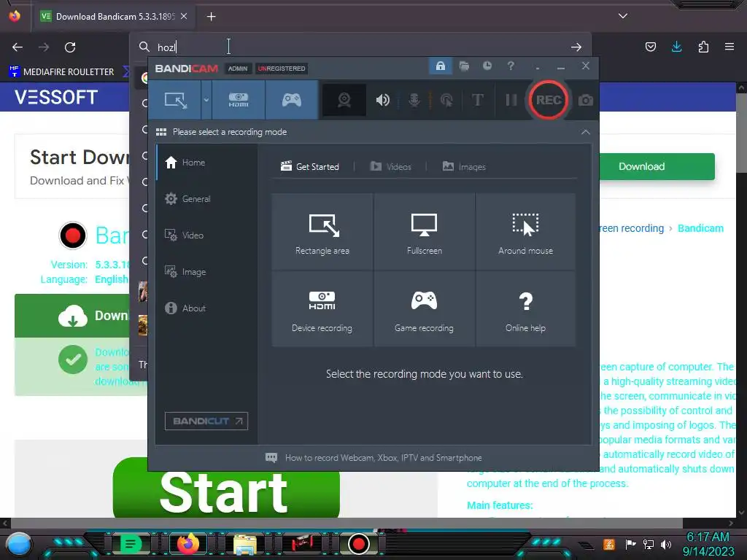This screenshot has width=747, height=560.
Task: Click the big green Start button
Action: coord(226,492)
